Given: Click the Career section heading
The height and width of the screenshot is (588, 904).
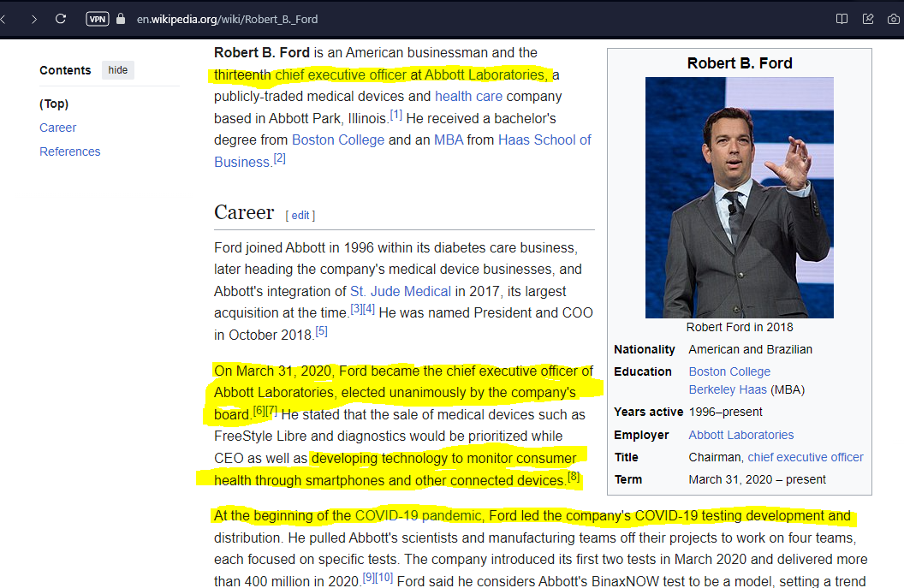Looking at the screenshot, I should click(244, 213).
